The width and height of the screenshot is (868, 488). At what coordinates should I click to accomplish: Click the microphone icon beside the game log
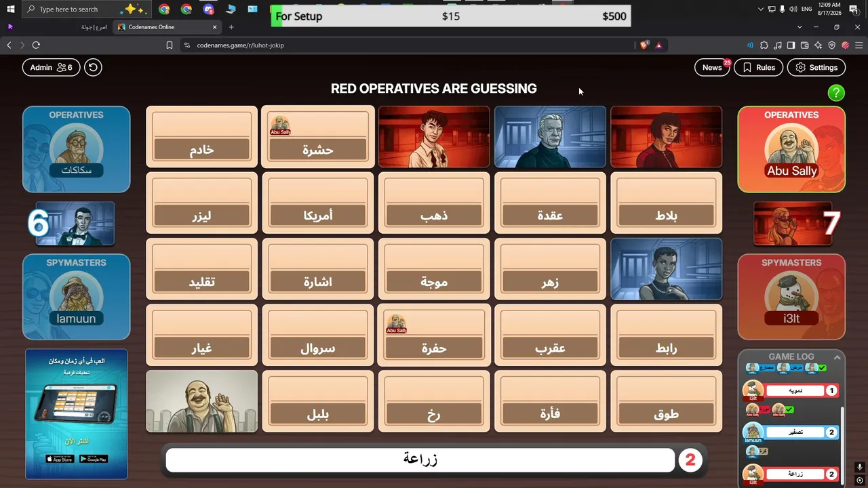[x=859, y=467]
